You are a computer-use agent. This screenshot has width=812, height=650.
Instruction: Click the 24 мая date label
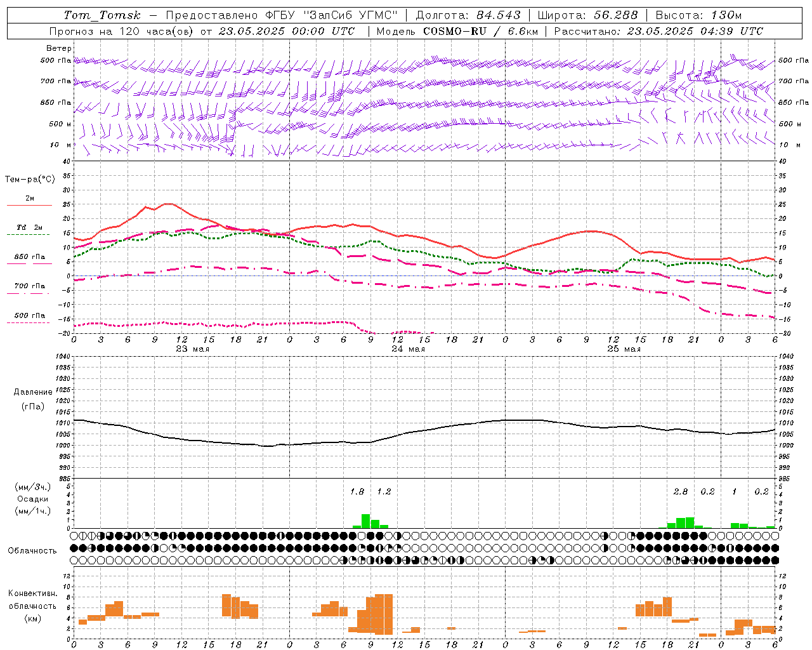(x=408, y=349)
